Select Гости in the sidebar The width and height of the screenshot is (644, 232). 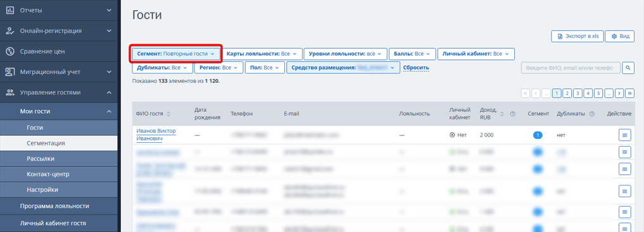pos(58,128)
